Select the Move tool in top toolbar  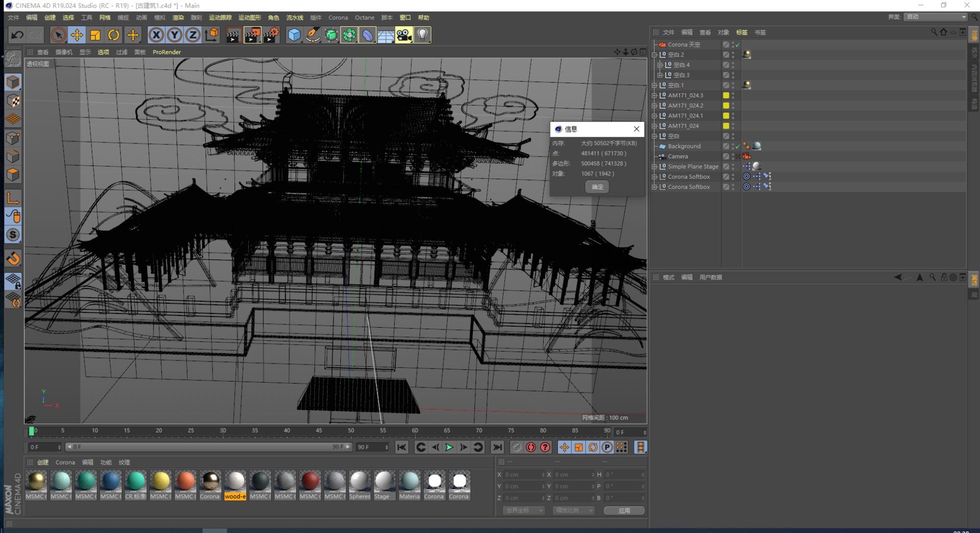(x=77, y=35)
